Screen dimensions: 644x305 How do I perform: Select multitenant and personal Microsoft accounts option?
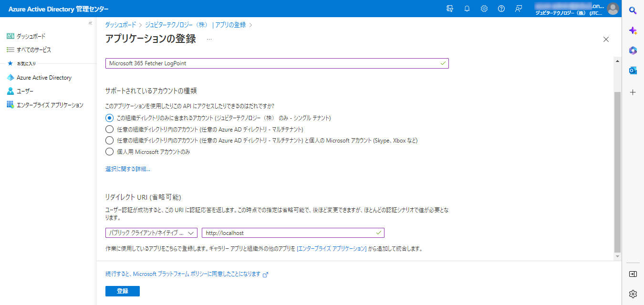click(x=109, y=141)
